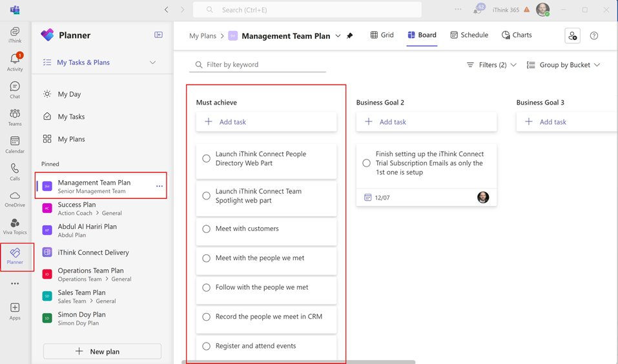Expand the My Tasks & Plans chevron
This screenshot has width=618, height=364.
153,63
